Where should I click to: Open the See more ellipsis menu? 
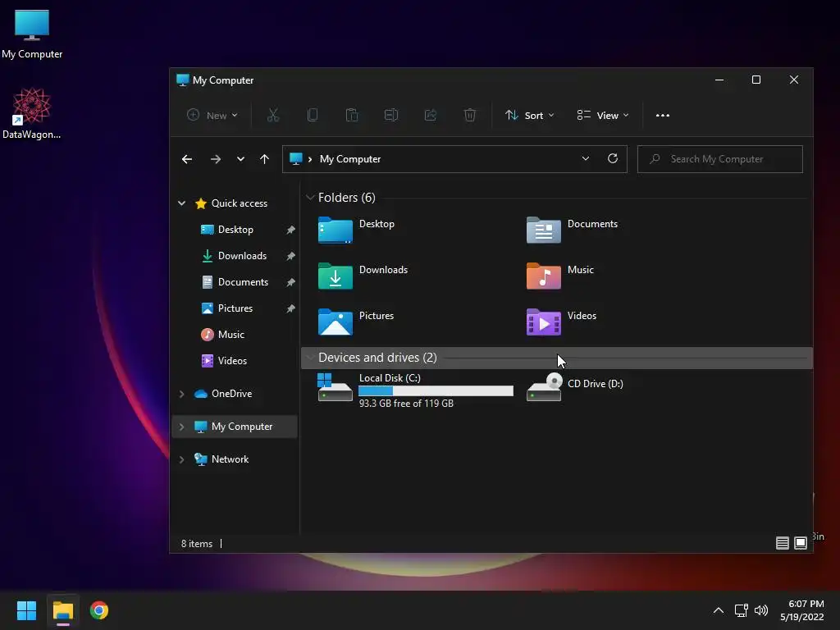click(663, 115)
